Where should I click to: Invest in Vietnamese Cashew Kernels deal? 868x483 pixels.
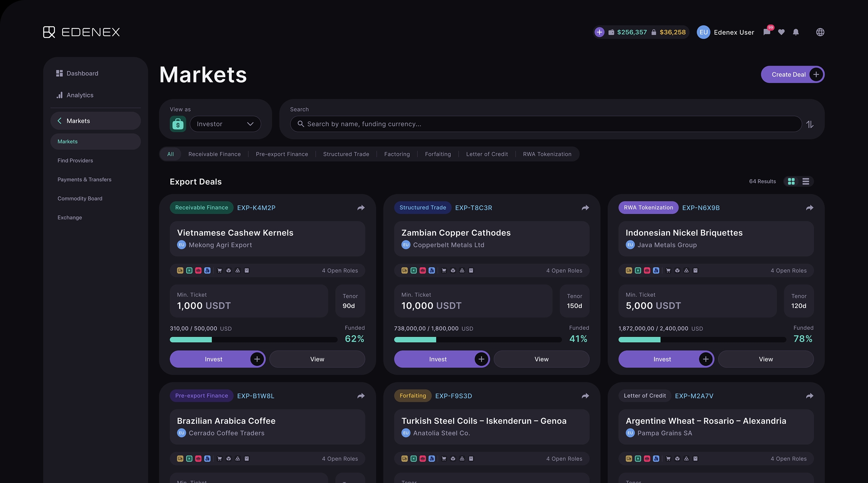click(217, 359)
